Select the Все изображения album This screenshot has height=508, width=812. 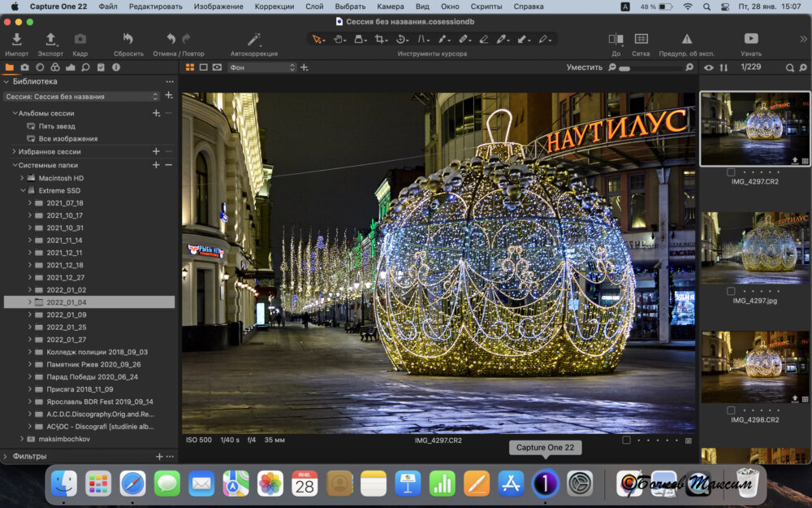coord(68,138)
